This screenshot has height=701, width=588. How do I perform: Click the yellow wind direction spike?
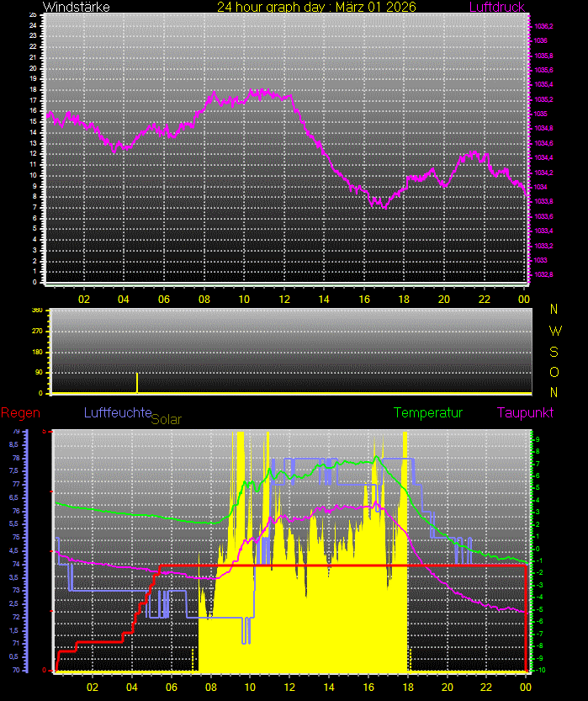tap(137, 383)
